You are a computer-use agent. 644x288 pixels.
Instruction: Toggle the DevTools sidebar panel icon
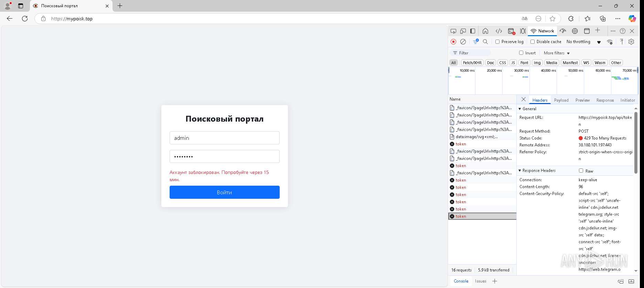(473, 31)
